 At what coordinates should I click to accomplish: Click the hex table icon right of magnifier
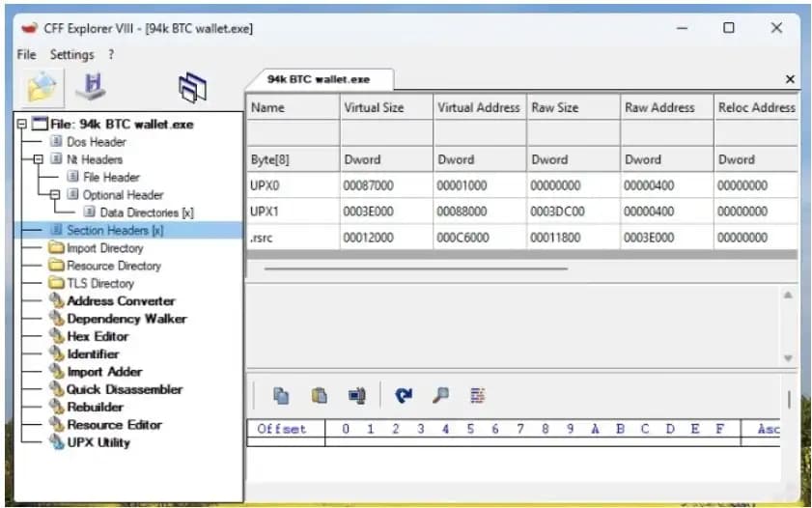tap(478, 396)
